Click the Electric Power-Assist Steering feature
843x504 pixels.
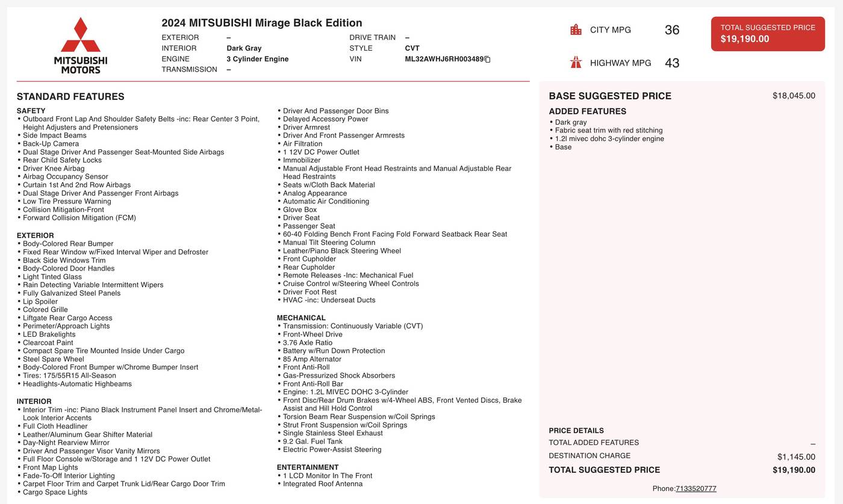(332, 450)
